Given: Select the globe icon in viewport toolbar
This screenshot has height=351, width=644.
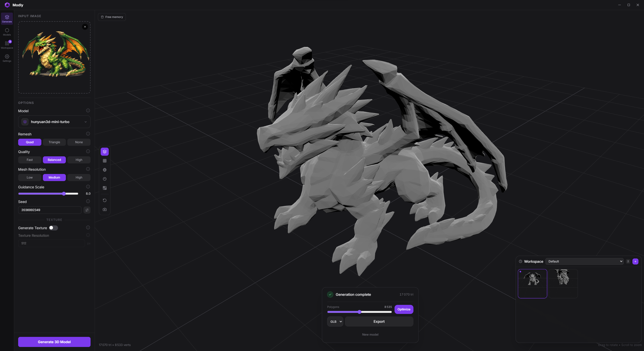Looking at the screenshot, I should (x=105, y=170).
